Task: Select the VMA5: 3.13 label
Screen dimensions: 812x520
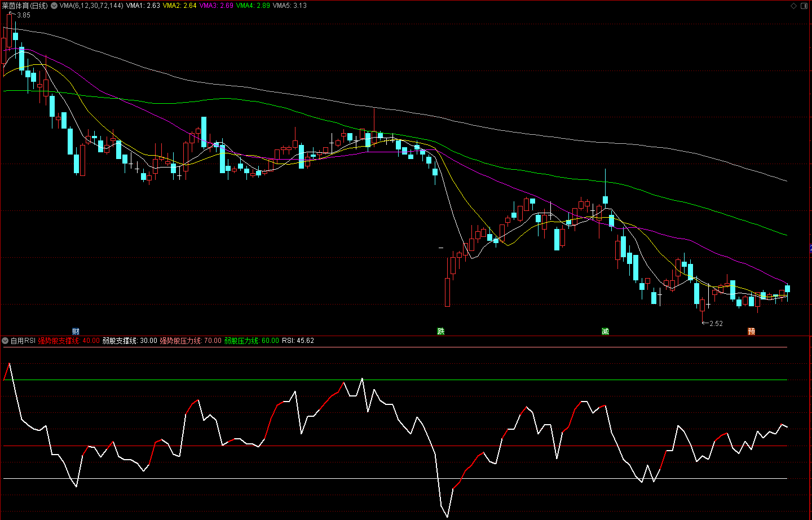Action: 290,6
